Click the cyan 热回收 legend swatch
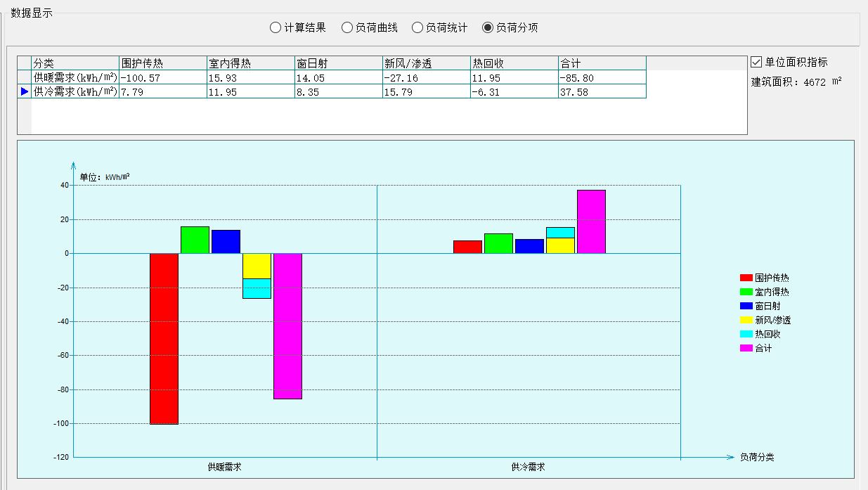The image size is (868, 490). point(746,335)
